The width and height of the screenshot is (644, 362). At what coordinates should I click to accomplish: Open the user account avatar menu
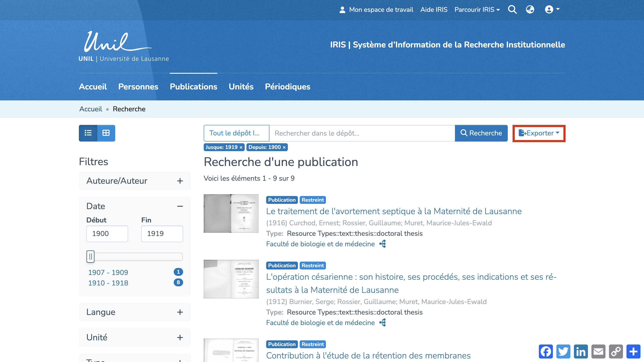point(552,9)
